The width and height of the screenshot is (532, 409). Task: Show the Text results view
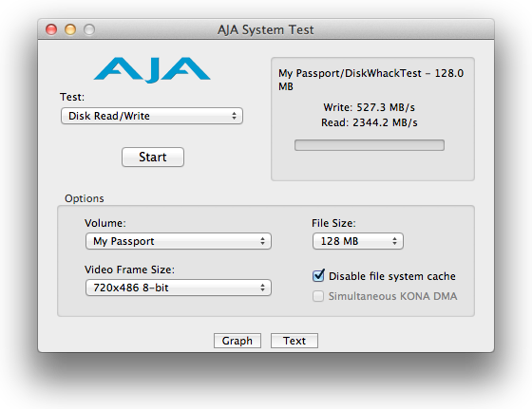tap(294, 341)
